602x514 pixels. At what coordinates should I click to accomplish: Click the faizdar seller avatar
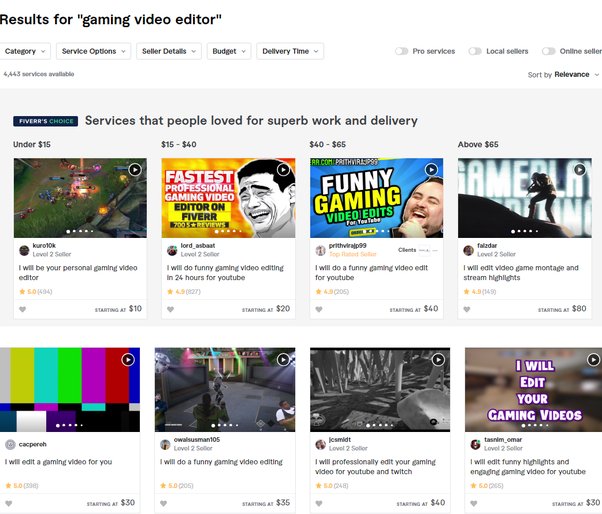[468, 251]
